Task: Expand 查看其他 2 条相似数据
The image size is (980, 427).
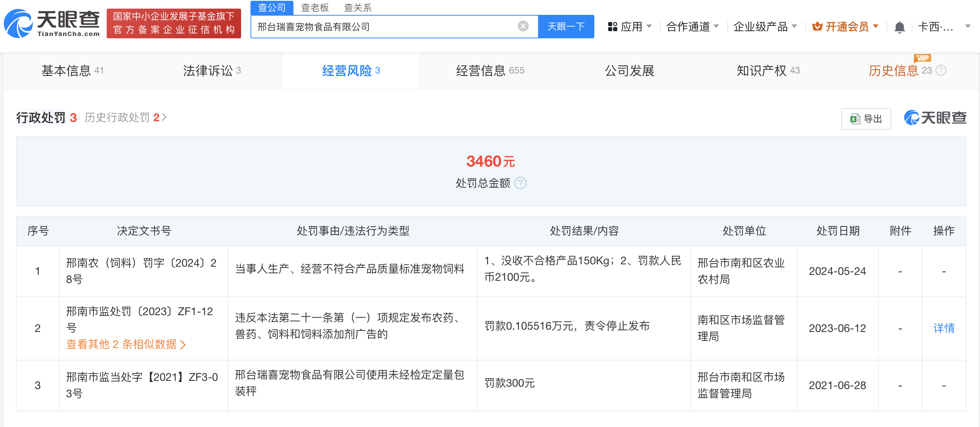Action: click(x=126, y=344)
